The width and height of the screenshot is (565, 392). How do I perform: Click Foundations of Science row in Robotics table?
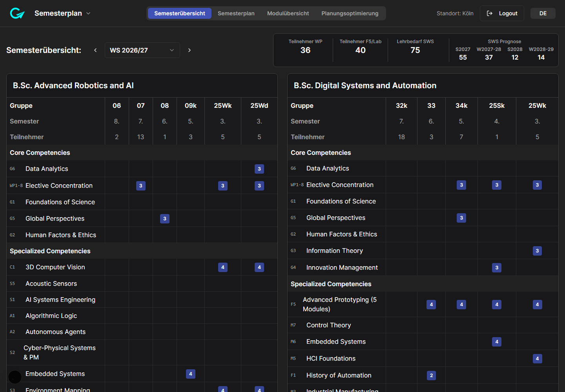coord(142,202)
